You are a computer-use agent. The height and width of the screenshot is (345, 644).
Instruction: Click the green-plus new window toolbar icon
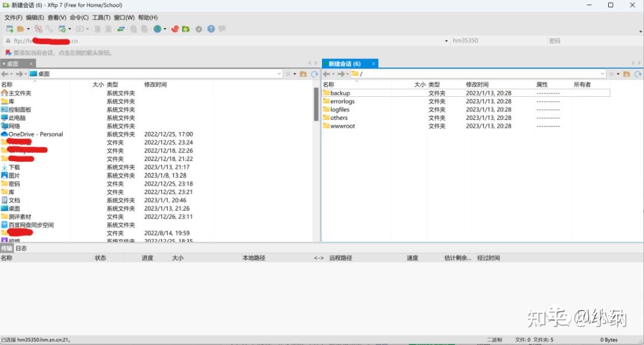click(x=61, y=29)
